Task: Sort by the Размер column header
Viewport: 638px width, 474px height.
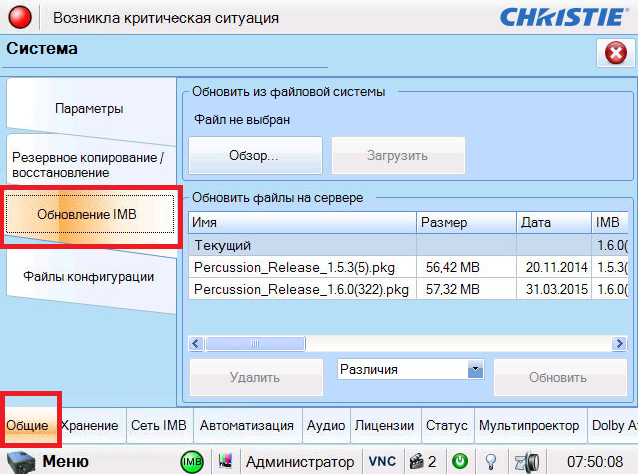Action: [x=466, y=223]
